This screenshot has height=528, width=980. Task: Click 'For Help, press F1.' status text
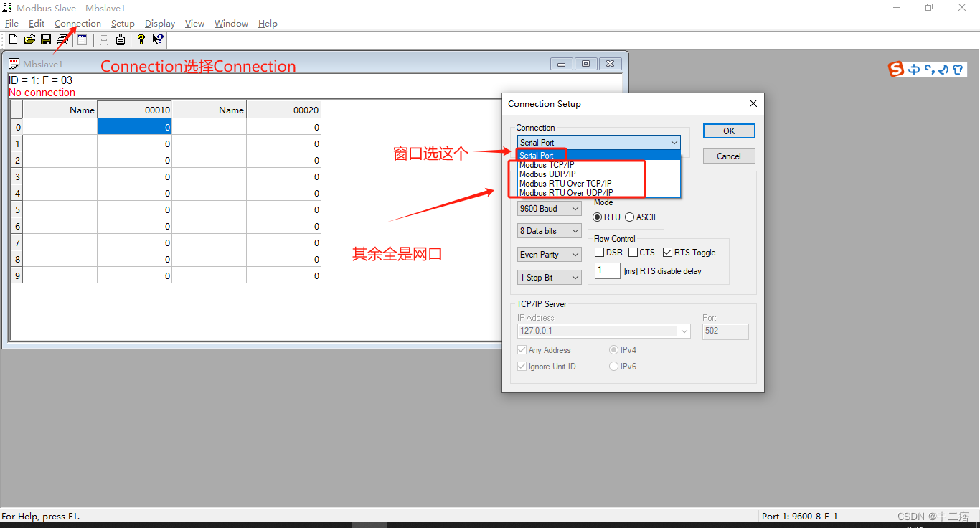point(41,517)
